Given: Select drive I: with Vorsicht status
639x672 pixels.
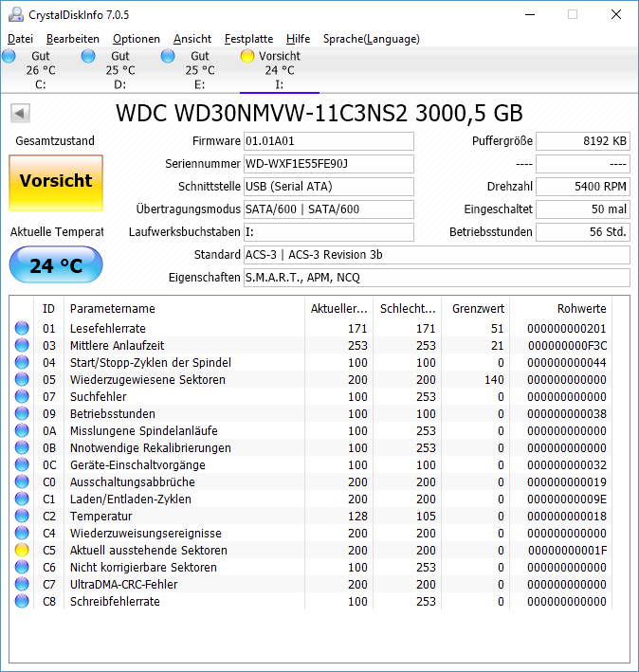Looking at the screenshot, I should click(280, 70).
